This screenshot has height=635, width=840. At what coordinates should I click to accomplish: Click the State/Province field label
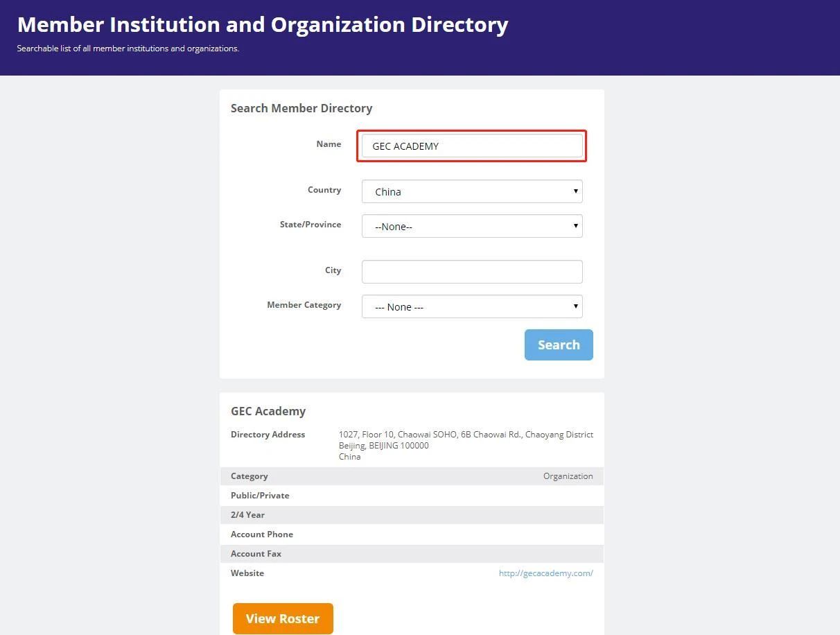click(x=310, y=225)
